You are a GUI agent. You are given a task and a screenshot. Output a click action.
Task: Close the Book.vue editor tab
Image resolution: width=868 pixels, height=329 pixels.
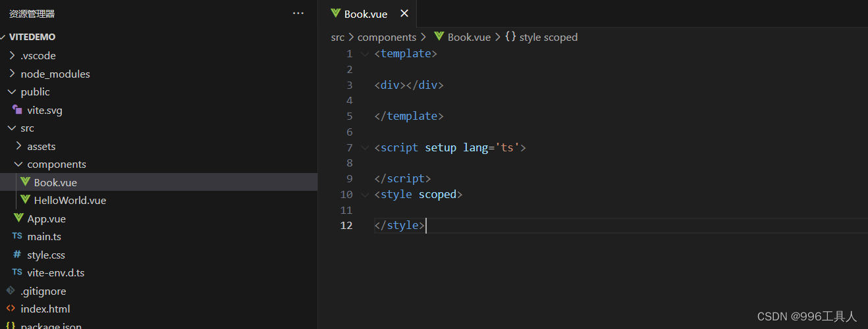pos(404,13)
